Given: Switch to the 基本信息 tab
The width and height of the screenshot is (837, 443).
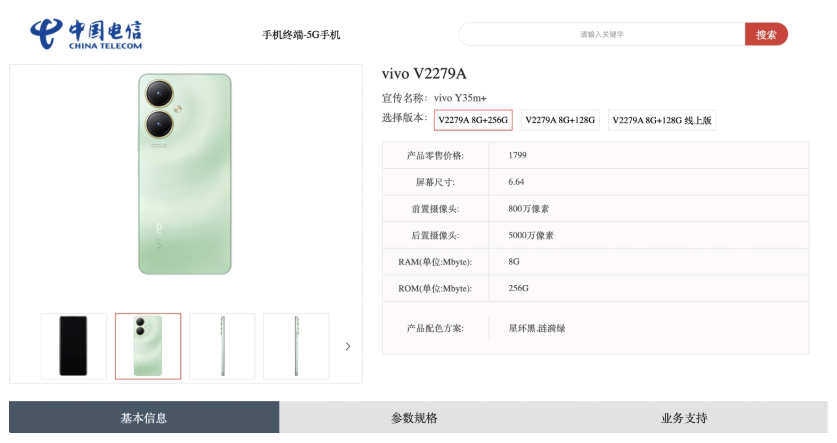Looking at the screenshot, I should coord(144,417).
